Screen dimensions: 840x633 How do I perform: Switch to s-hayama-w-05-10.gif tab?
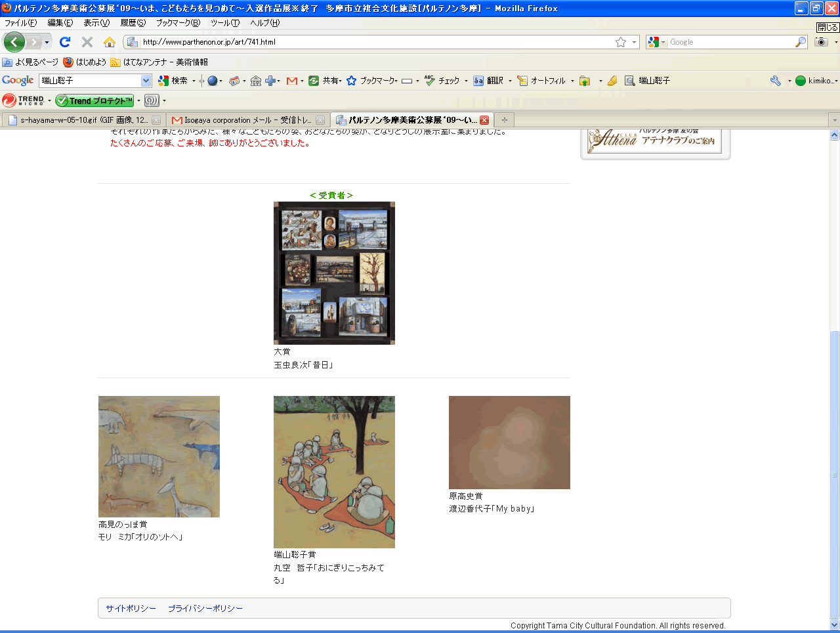(83, 120)
